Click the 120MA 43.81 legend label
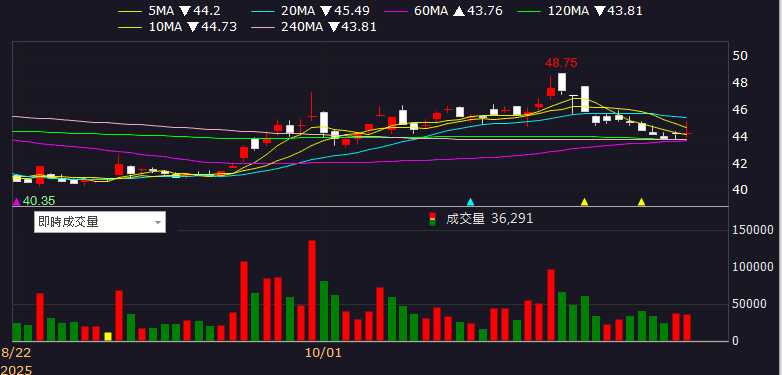The image size is (782, 375). coord(595,10)
